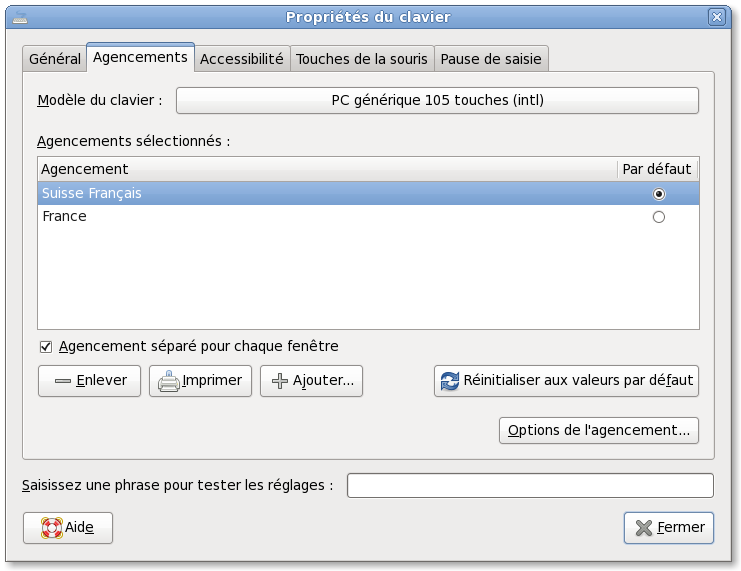Click the printer icon on Imprimer
This screenshot has width=741, height=571.
click(x=169, y=381)
